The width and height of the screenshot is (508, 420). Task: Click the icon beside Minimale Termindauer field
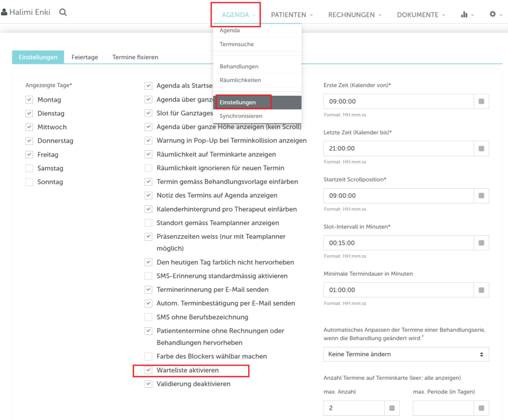coord(482,290)
